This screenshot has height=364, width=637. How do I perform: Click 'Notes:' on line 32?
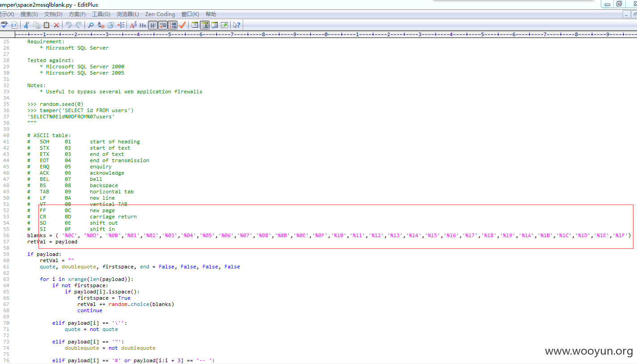37,85
